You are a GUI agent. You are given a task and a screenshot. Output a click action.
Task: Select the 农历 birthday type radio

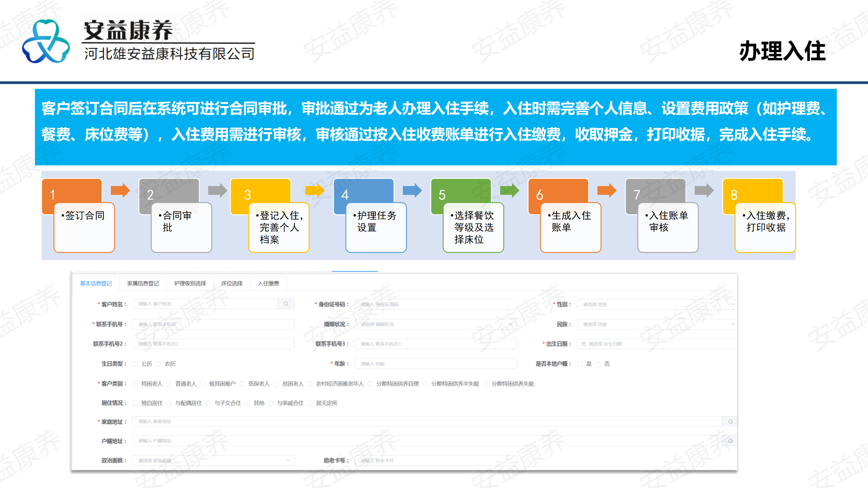[159, 364]
